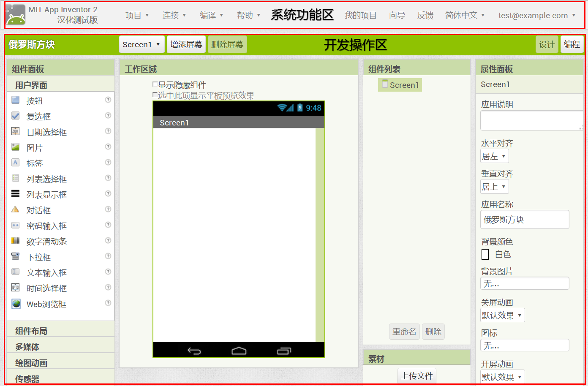Switch to the 编程 blocks view
Viewport: 588px width, 386px height.
coord(572,44)
